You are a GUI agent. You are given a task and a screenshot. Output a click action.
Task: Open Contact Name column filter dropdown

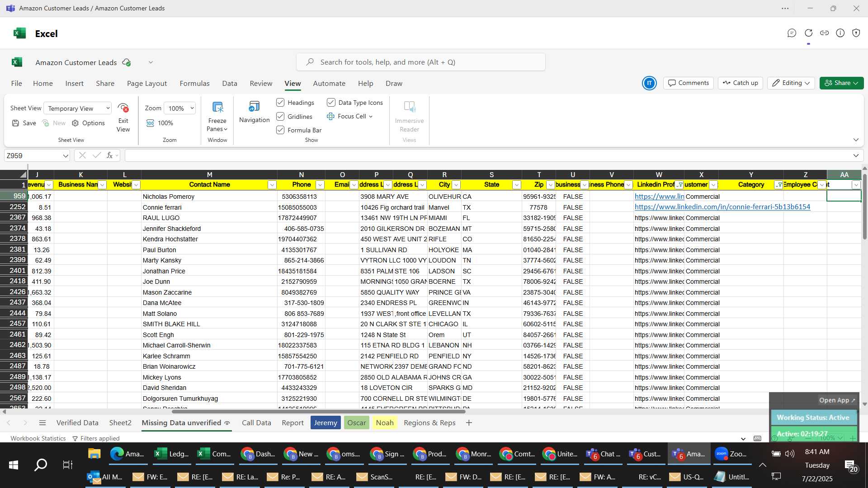pos(272,185)
